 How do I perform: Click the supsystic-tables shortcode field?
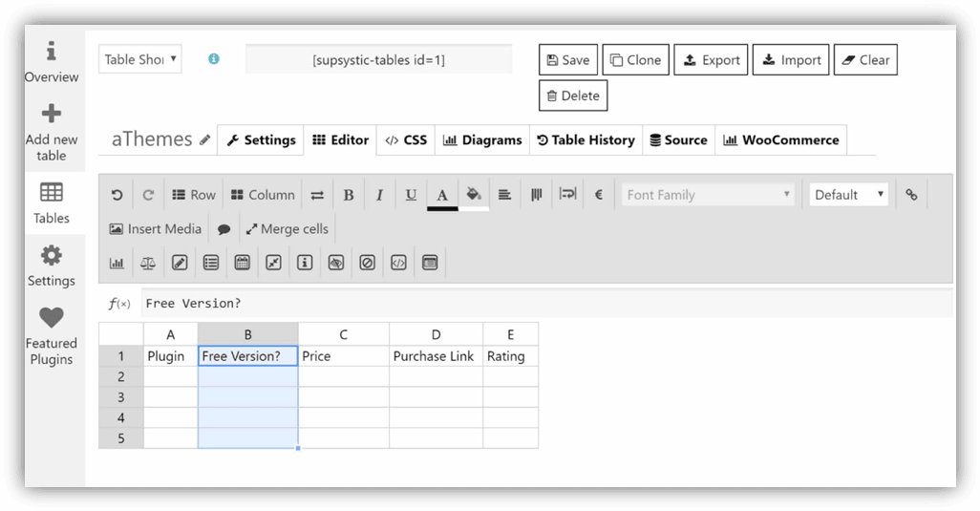pos(379,60)
